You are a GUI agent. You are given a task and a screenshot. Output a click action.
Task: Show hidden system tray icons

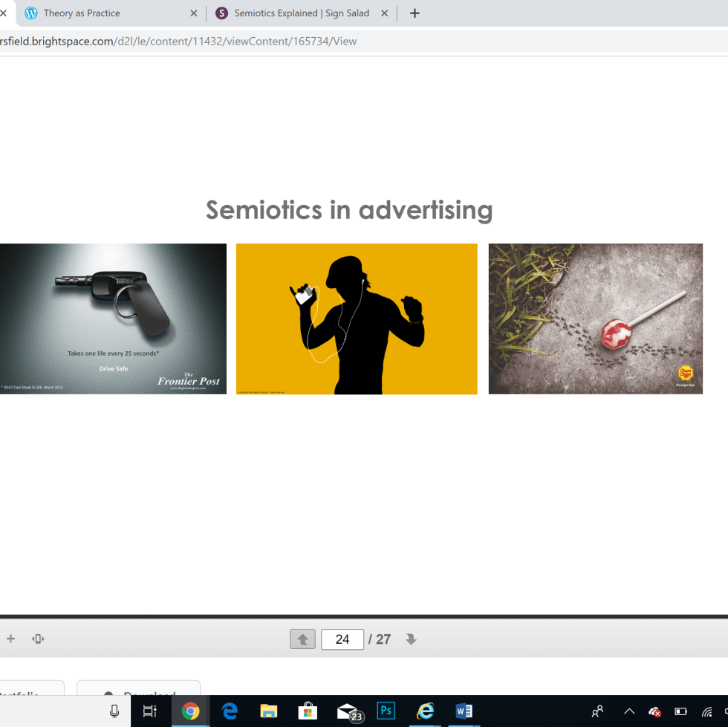[628, 711]
